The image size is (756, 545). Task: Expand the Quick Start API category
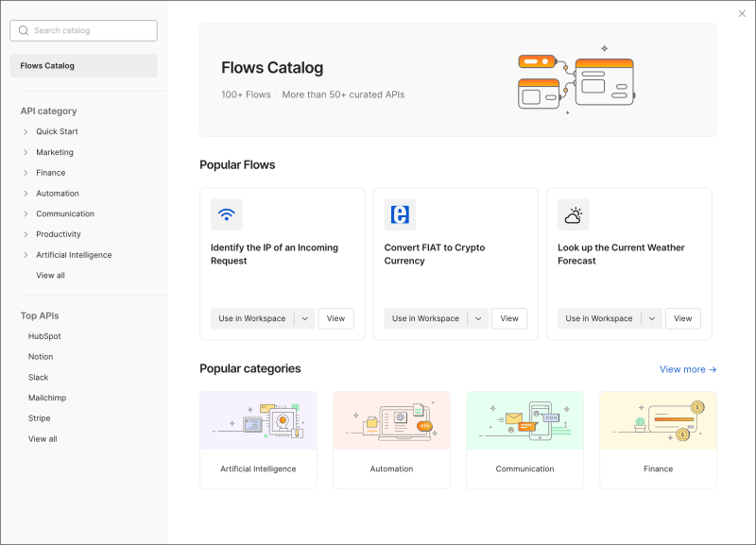click(26, 131)
